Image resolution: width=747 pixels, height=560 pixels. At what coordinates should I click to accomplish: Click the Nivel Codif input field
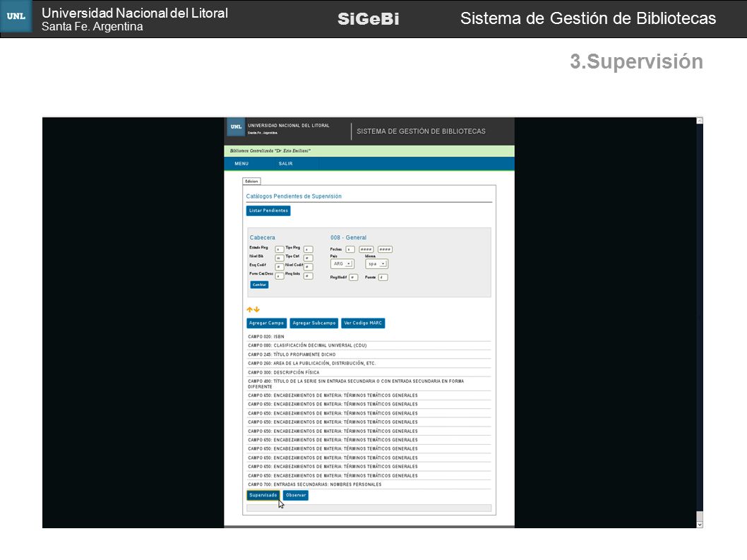click(x=309, y=267)
